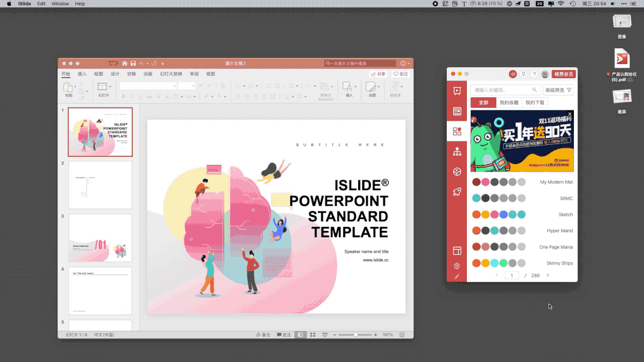
Task: Open iSlide slide layout sidebar icon
Action: click(457, 111)
